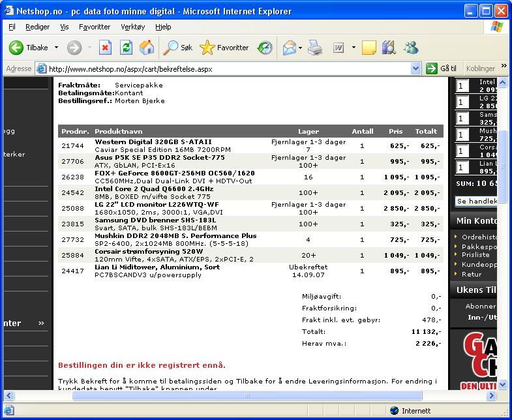
Task: Open the History clock icon
Action: [x=265, y=48]
